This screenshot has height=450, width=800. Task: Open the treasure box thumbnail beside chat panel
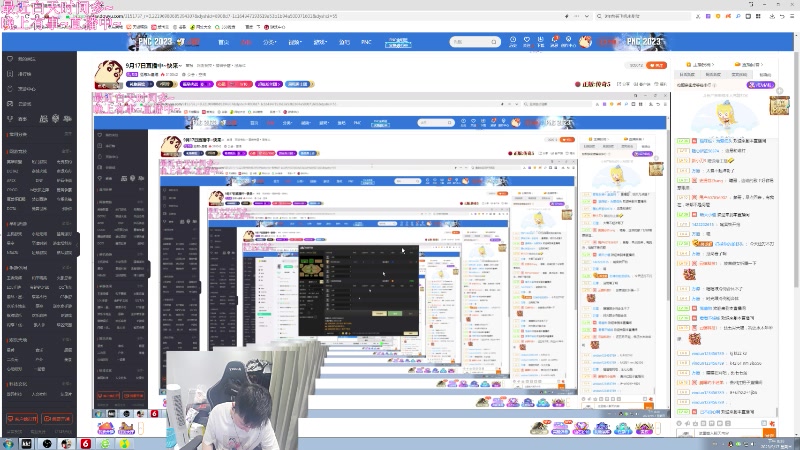pyautogui.click(x=780, y=105)
